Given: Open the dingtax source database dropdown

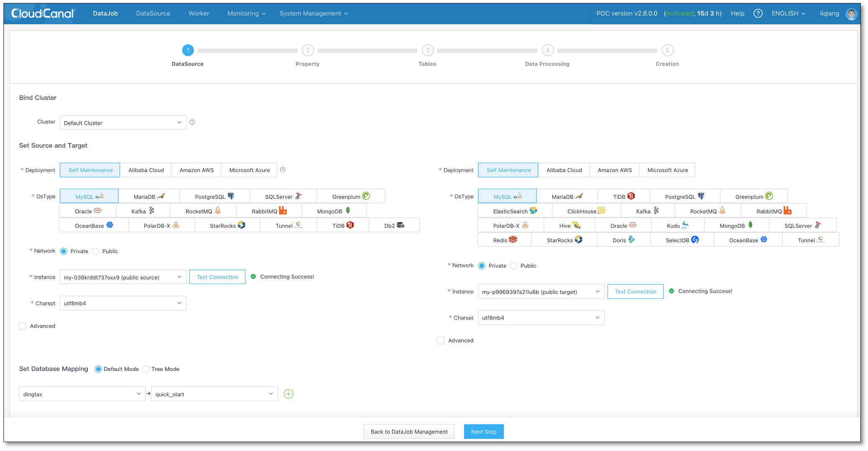Looking at the screenshot, I should (x=82, y=394).
